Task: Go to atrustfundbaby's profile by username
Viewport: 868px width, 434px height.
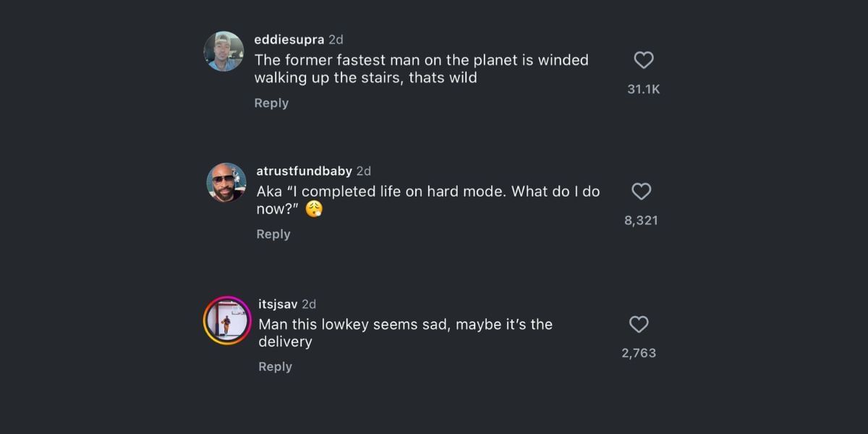Action: [305, 171]
